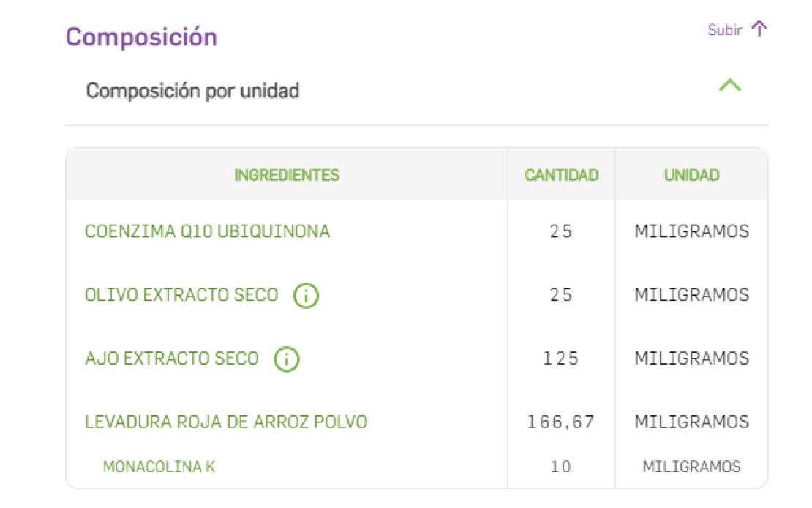This screenshot has width=812, height=508.
Task: Click the info icon beside Ajo Extracto Seco
Action: pyautogui.click(x=287, y=359)
